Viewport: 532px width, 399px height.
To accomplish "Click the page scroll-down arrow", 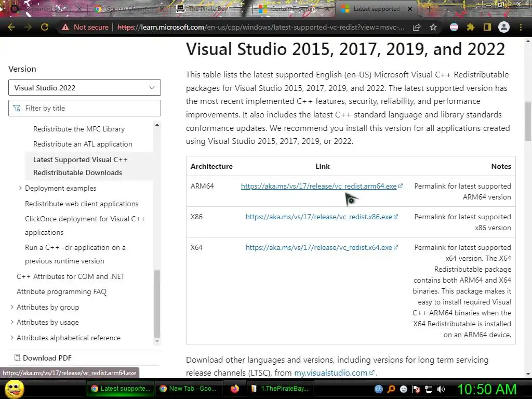I will pyautogui.click(x=528, y=374).
